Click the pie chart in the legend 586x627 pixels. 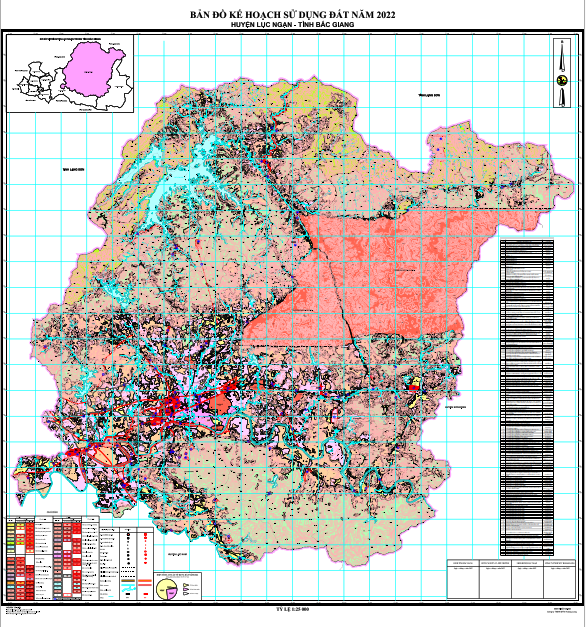click(166, 589)
